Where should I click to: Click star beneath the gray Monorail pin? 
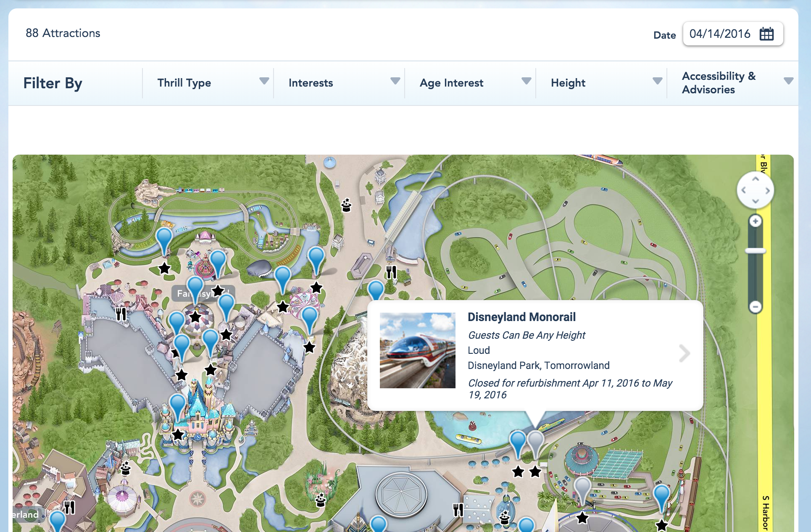click(535, 472)
